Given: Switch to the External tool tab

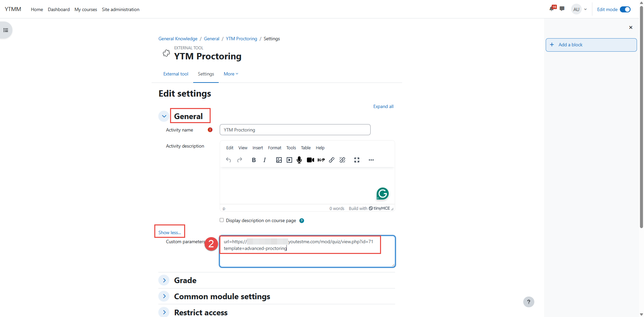Looking at the screenshot, I should tap(176, 74).
